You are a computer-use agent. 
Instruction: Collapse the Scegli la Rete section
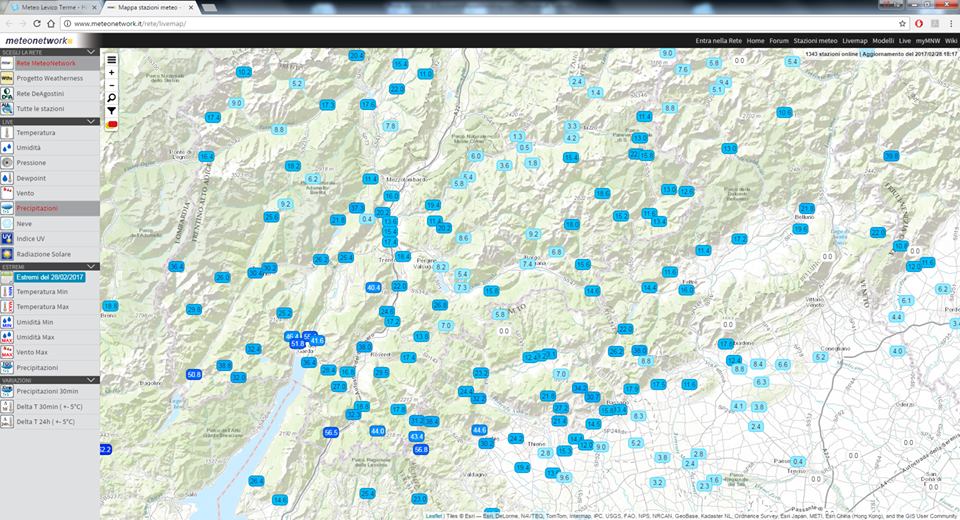coord(92,51)
